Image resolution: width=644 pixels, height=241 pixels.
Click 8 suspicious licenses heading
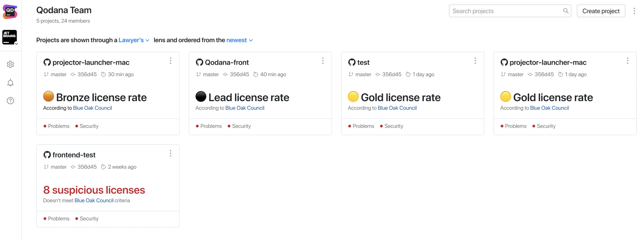point(94,190)
